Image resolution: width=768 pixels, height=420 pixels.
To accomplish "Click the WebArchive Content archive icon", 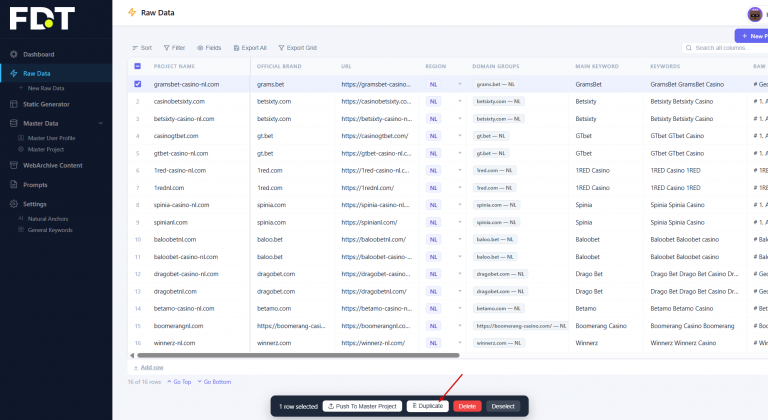I will pyautogui.click(x=14, y=165).
